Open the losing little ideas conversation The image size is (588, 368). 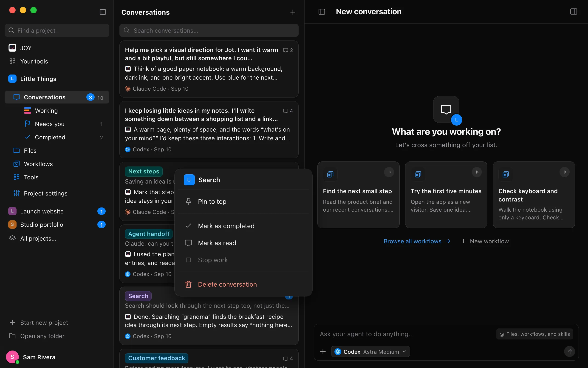209,130
